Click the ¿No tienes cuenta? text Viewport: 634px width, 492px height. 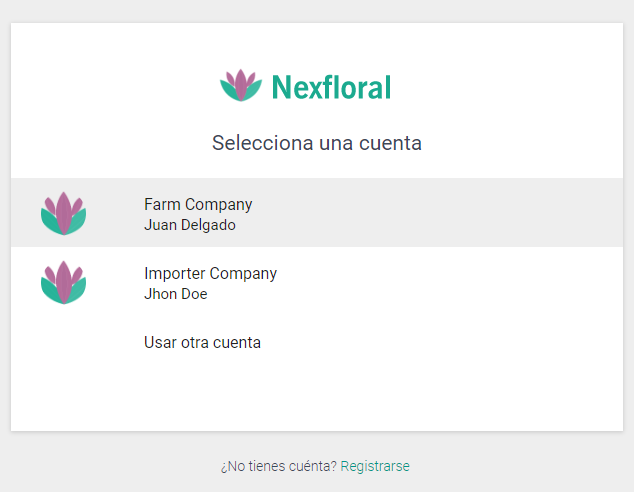click(279, 466)
